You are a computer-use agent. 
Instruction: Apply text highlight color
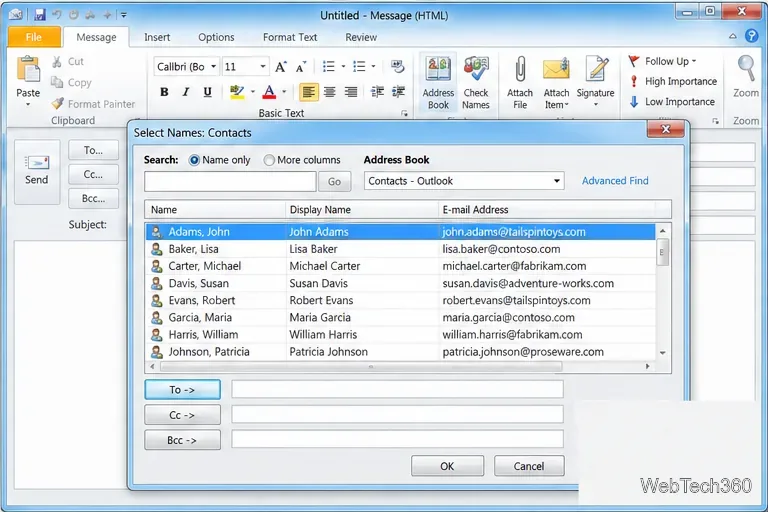[237, 92]
